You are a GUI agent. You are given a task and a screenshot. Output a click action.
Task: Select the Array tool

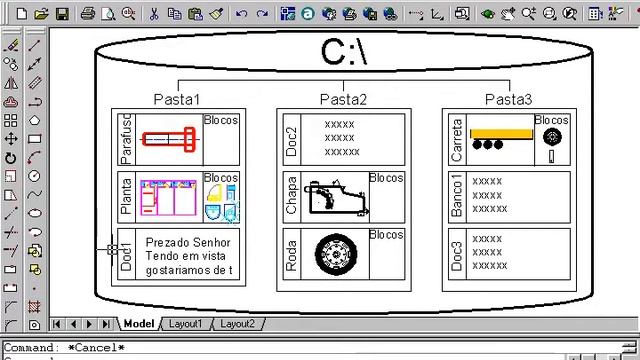pos(11,120)
